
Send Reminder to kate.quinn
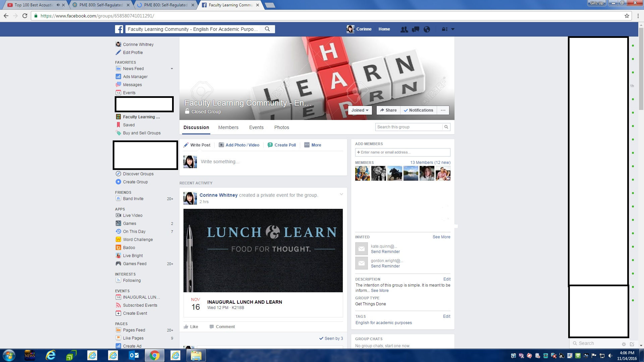[x=385, y=252]
